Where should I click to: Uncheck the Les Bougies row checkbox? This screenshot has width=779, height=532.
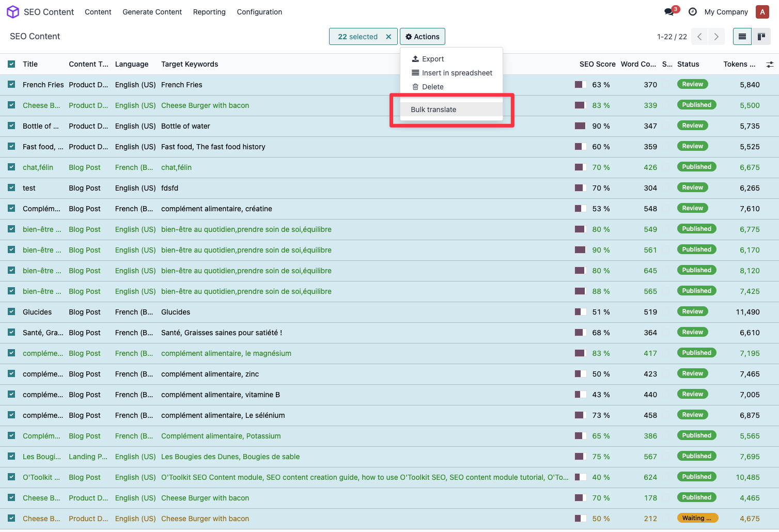(x=11, y=457)
